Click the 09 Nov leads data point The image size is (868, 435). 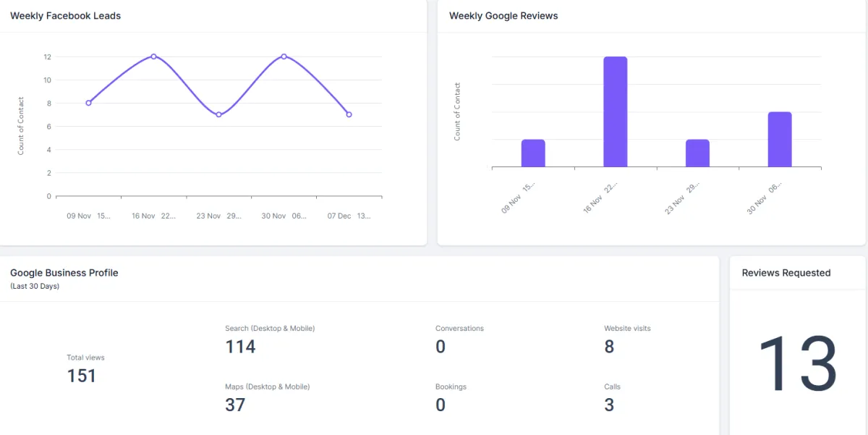pyautogui.click(x=89, y=103)
